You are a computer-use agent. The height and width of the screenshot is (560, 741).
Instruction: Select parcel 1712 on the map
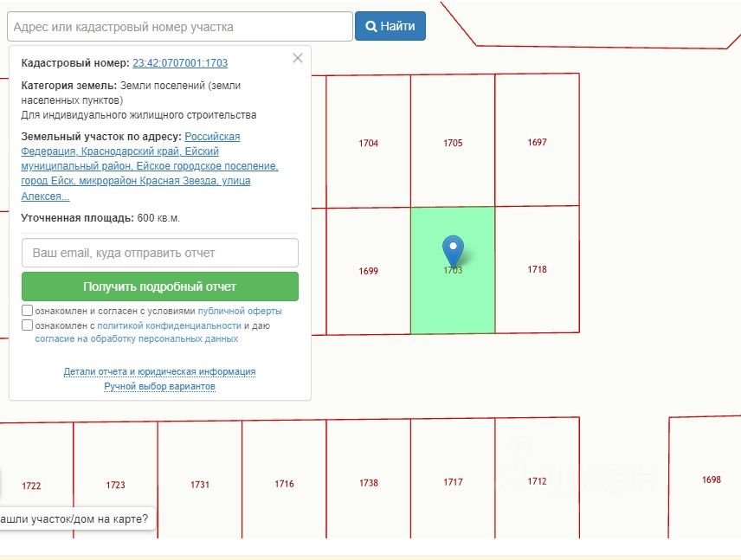[x=538, y=481]
